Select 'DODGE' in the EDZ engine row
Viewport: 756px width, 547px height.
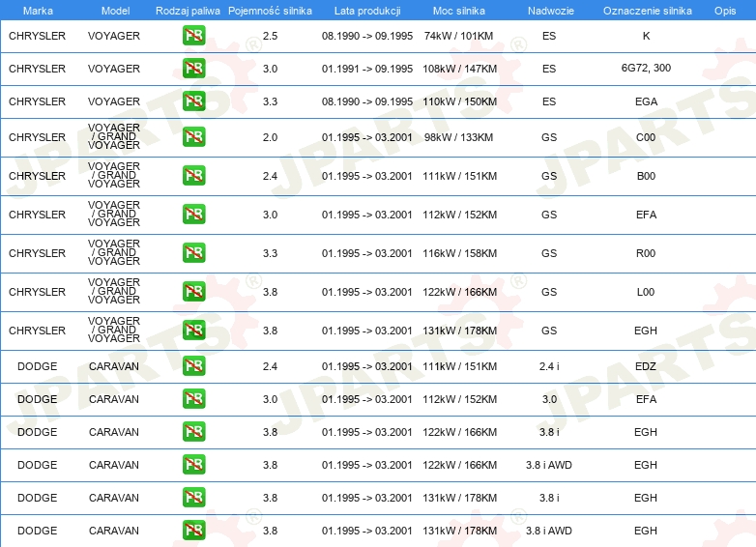[37, 366]
